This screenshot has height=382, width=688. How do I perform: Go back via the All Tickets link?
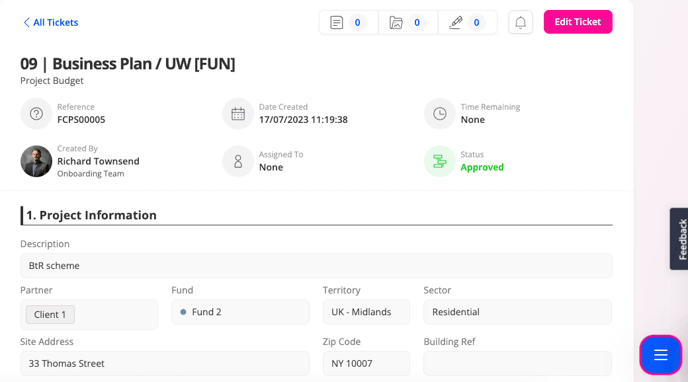50,22
